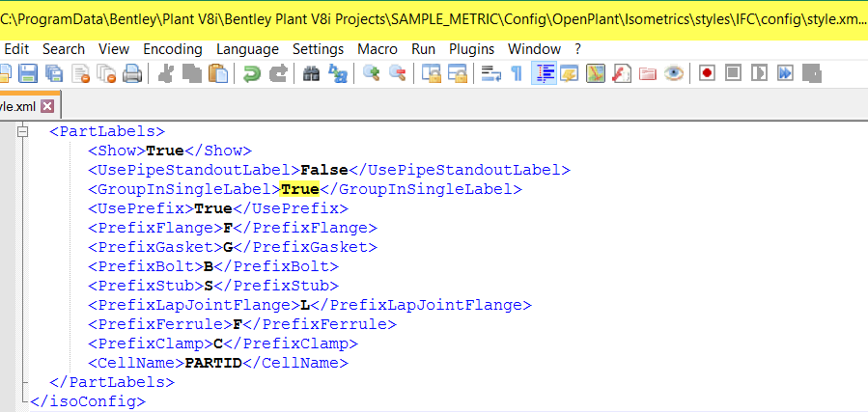This screenshot has height=412, width=868.
Task: Click the Save Recorded Macro icon
Action: 812,73
